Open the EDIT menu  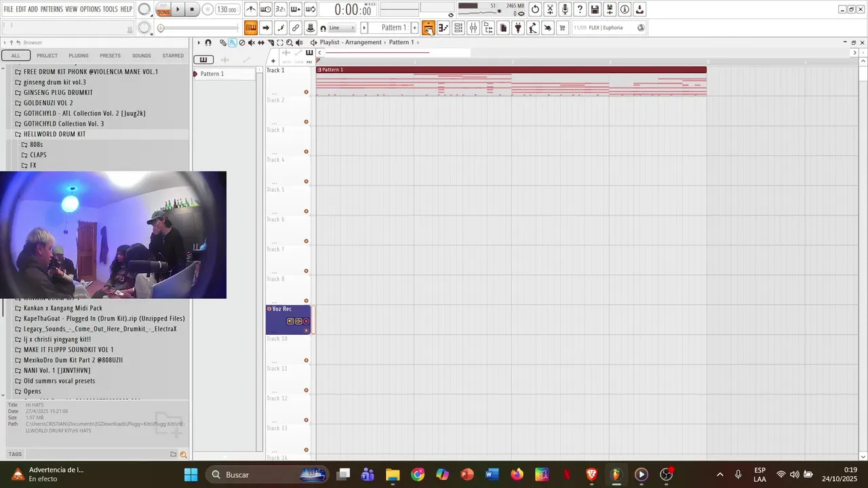click(21, 9)
